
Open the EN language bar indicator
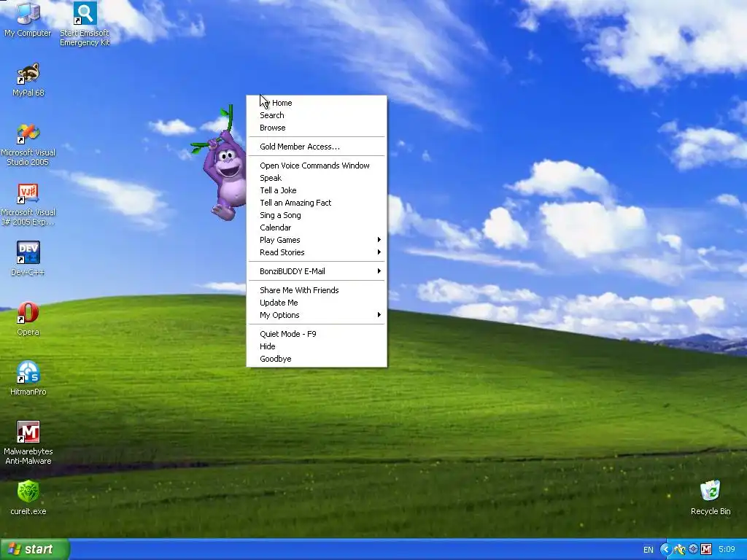pyautogui.click(x=649, y=550)
